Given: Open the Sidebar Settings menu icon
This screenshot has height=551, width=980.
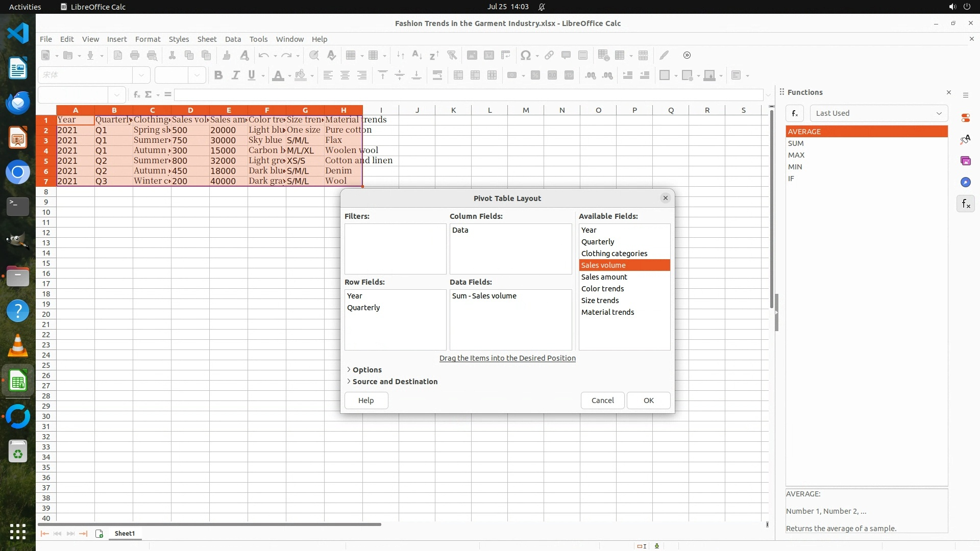Looking at the screenshot, I should click(x=965, y=95).
